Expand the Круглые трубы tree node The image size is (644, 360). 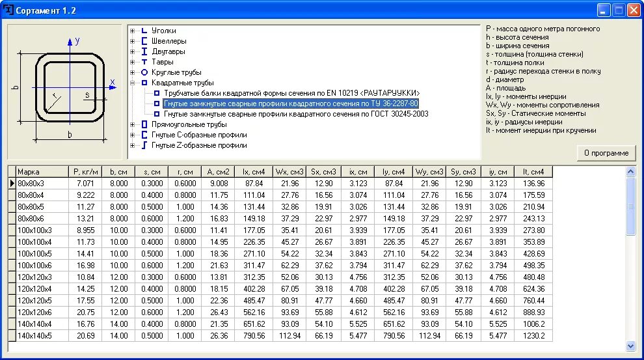132,72
